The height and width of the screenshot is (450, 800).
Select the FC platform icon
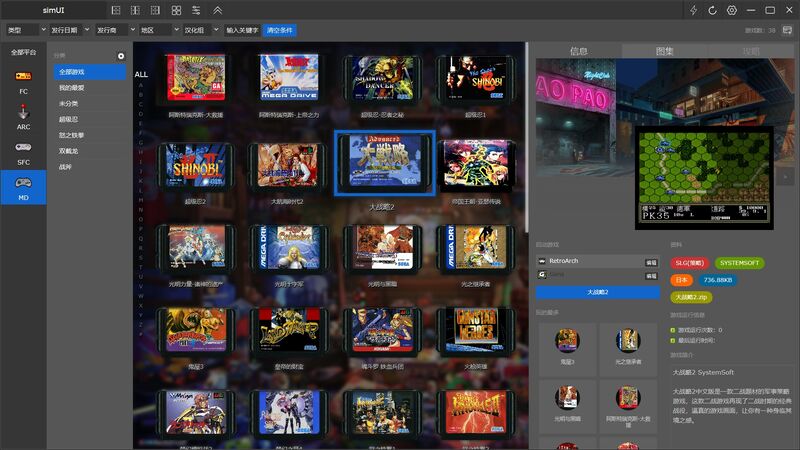pos(23,78)
